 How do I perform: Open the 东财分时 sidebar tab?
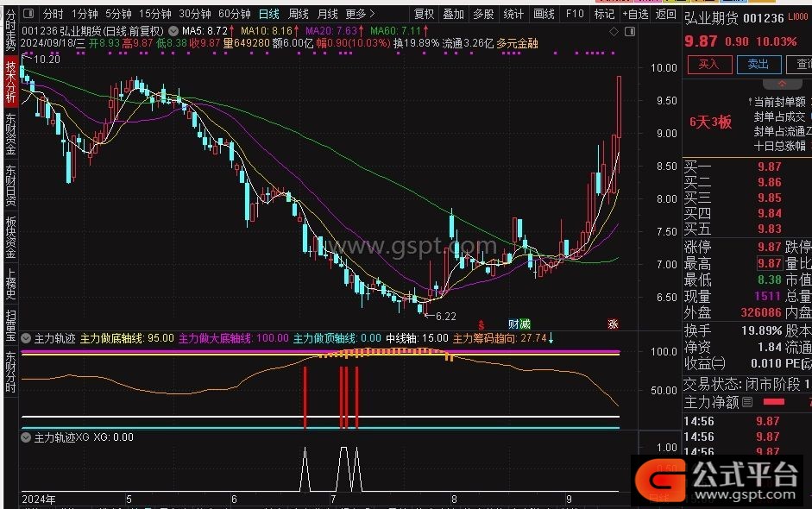click(11, 371)
